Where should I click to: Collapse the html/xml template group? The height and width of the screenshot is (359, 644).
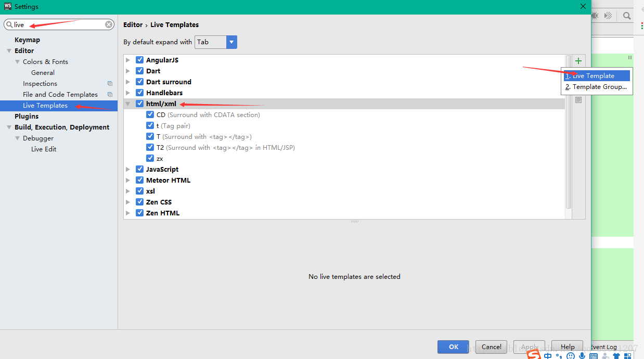(x=128, y=104)
